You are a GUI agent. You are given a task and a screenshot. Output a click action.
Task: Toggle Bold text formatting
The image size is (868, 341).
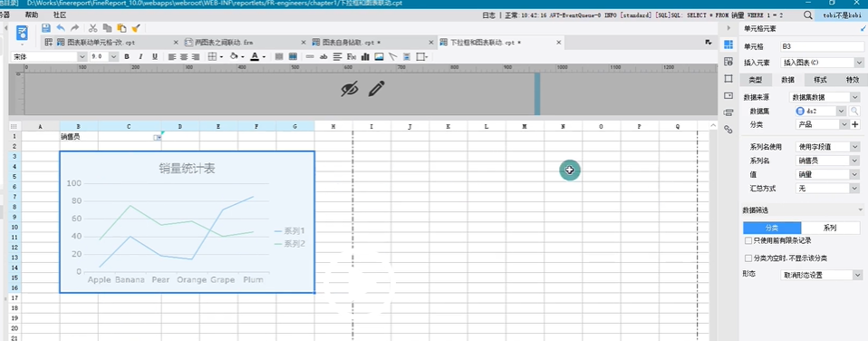pos(127,56)
